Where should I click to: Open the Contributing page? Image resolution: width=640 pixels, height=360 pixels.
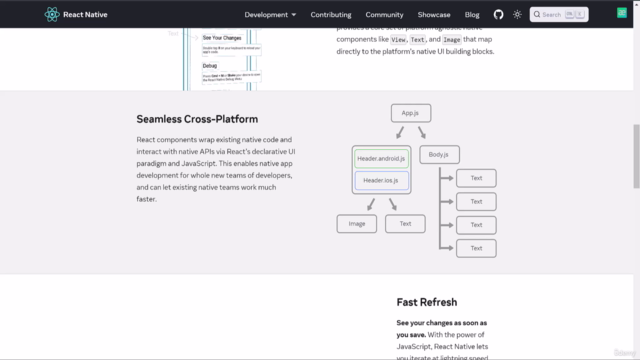331,15
